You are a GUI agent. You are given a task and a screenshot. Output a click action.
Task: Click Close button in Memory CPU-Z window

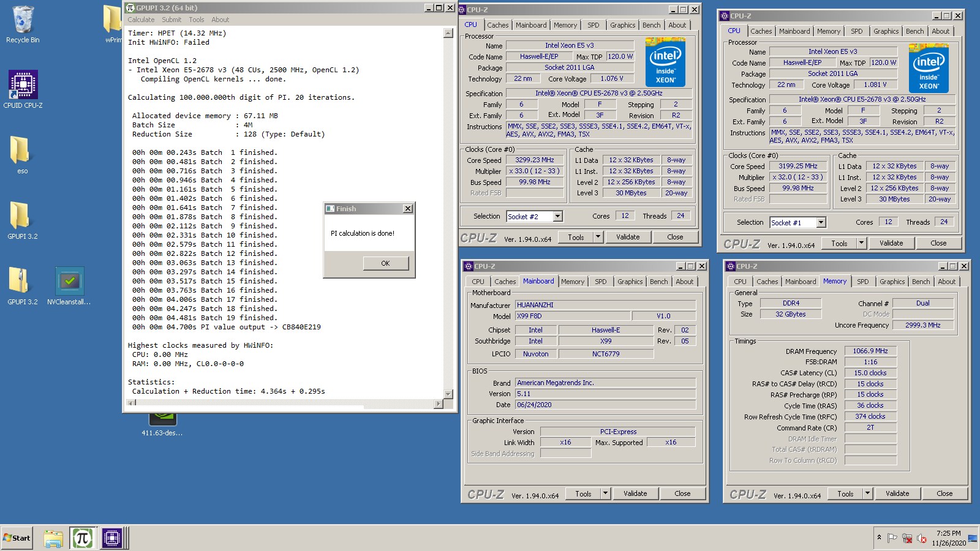[x=944, y=493]
